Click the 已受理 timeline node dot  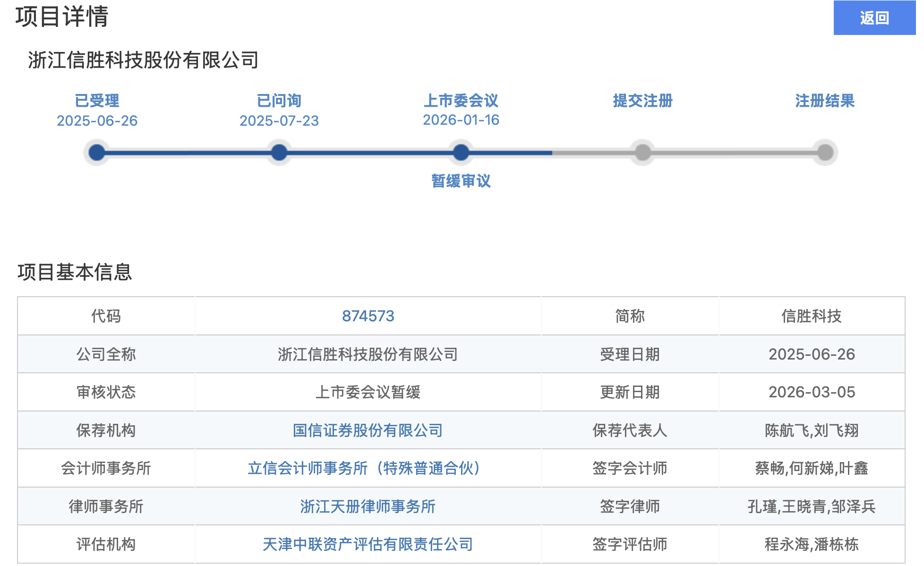point(97,153)
